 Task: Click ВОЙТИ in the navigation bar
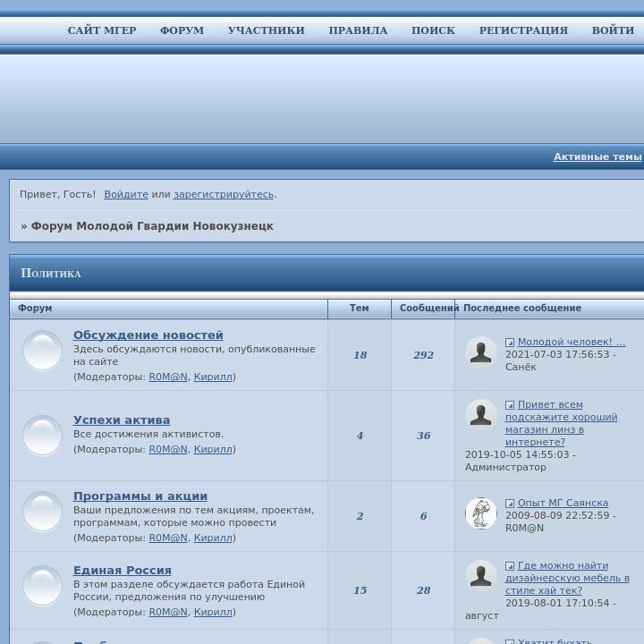tap(614, 30)
